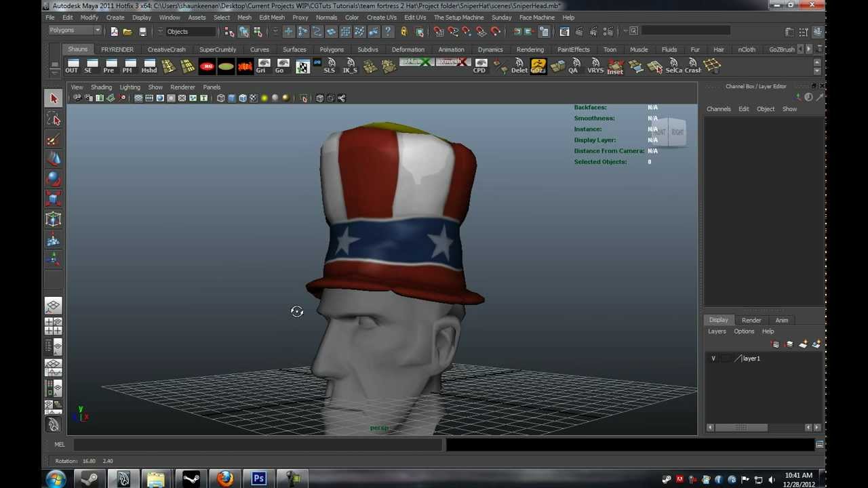Switch to the Render layer tab
The image size is (868, 488).
click(x=751, y=320)
